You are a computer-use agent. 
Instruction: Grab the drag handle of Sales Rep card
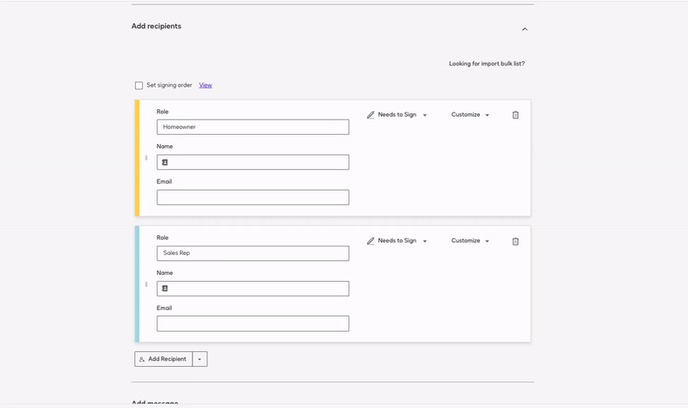pyautogui.click(x=146, y=284)
